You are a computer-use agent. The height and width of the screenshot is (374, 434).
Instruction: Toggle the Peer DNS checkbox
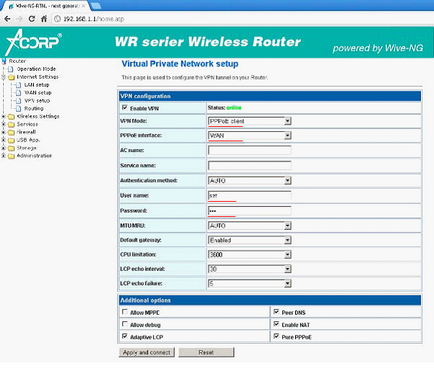point(276,312)
